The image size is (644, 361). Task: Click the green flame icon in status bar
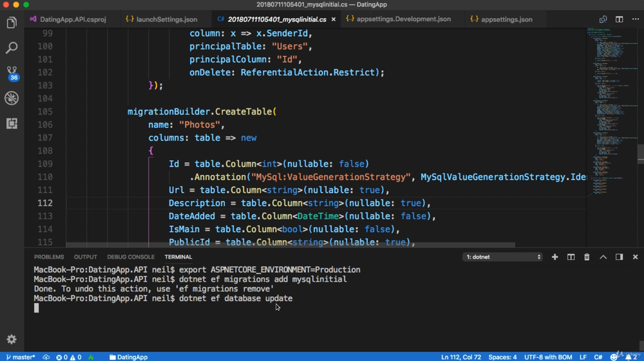coord(91,357)
